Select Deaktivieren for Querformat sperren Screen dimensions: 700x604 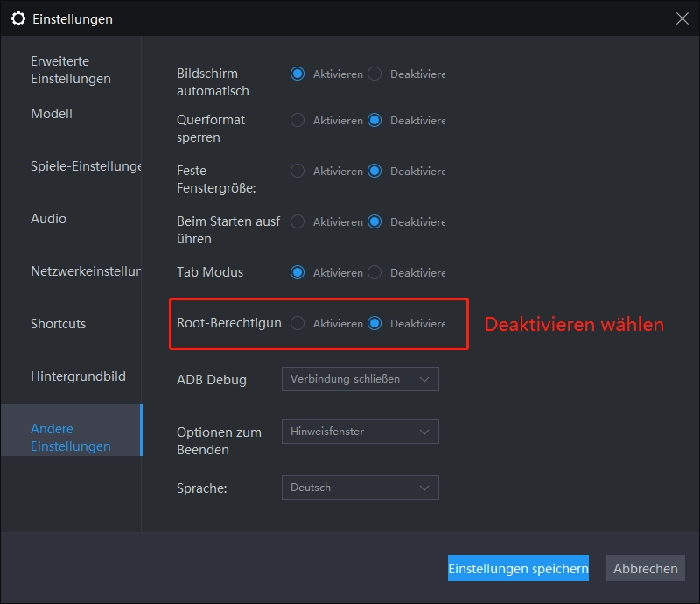point(374,120)
